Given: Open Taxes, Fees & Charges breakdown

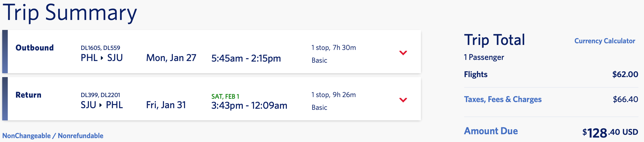Looking at the screenshot, I should coord(502,99).
